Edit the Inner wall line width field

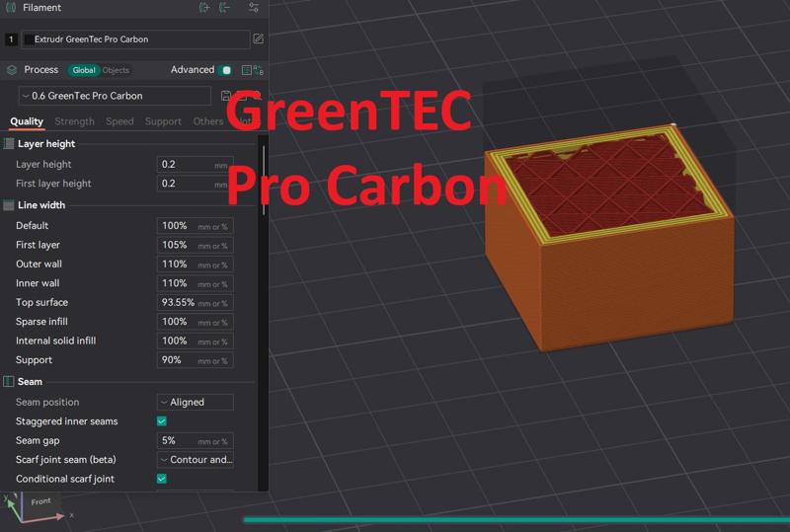coord(195,283)
